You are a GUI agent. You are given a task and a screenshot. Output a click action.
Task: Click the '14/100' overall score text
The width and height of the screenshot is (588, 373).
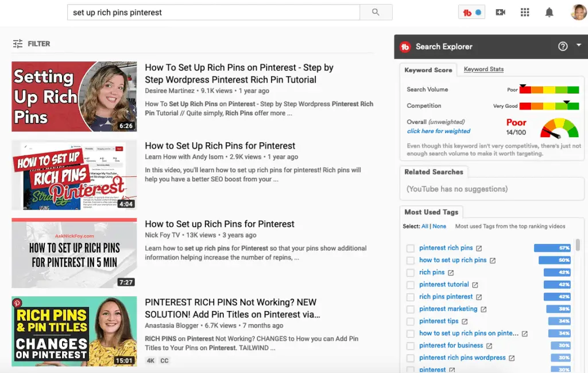coord(516,133)
